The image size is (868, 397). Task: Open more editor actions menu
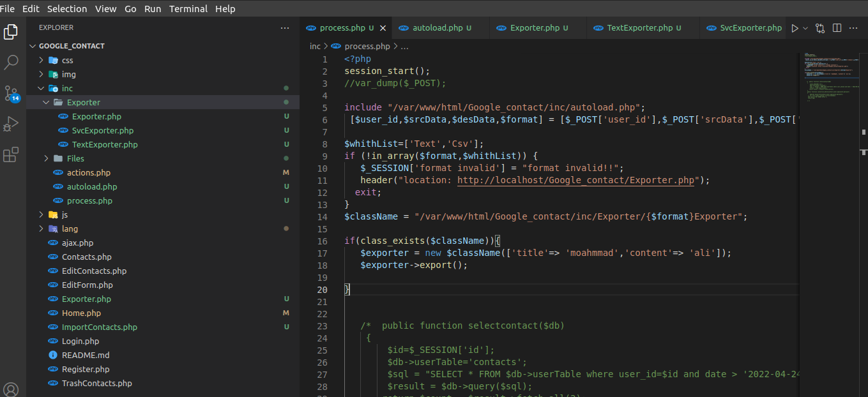tap(854, 28)
